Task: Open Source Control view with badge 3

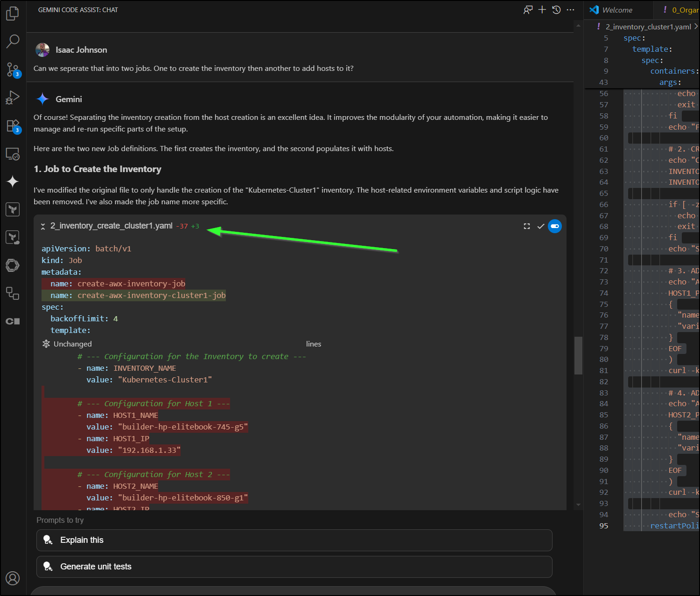Action: pyautogui.click(x=13, y=70)
